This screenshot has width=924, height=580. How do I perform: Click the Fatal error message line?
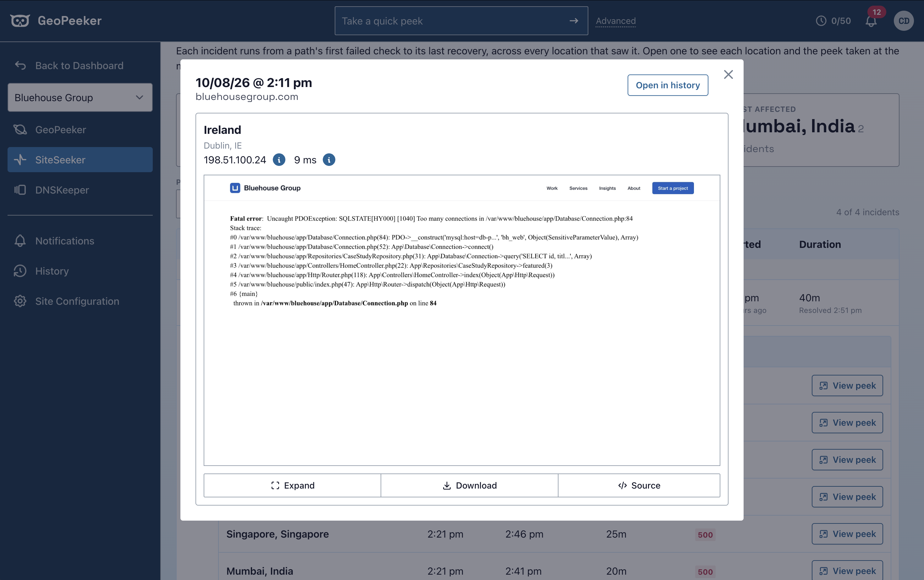(x=431, y=219)
